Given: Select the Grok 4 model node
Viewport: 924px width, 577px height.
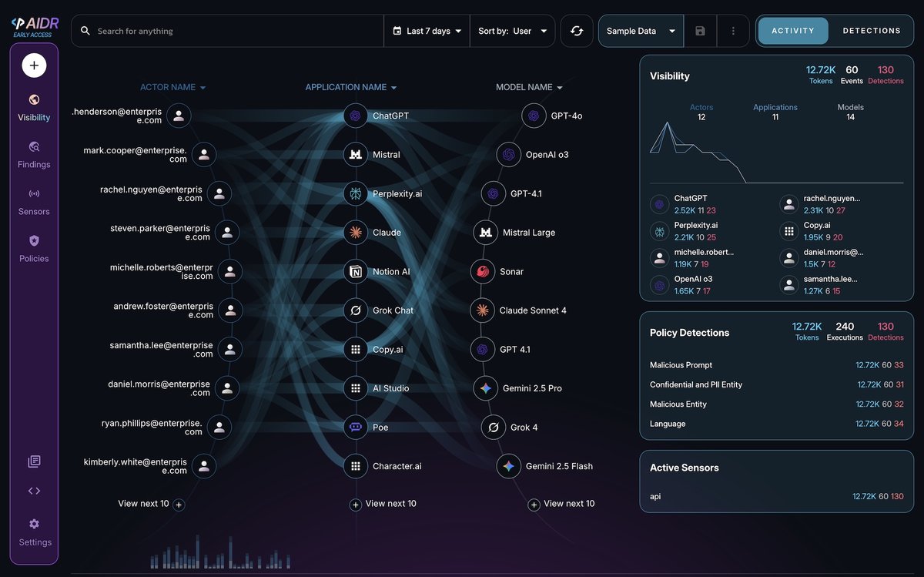Looking at the screenshot, I should coord(494,427).
